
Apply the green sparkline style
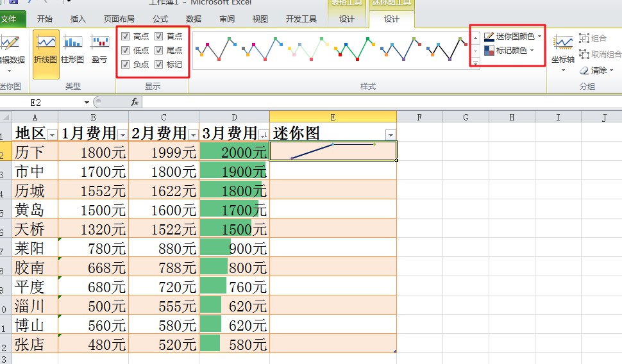click(x=355, y=48)
